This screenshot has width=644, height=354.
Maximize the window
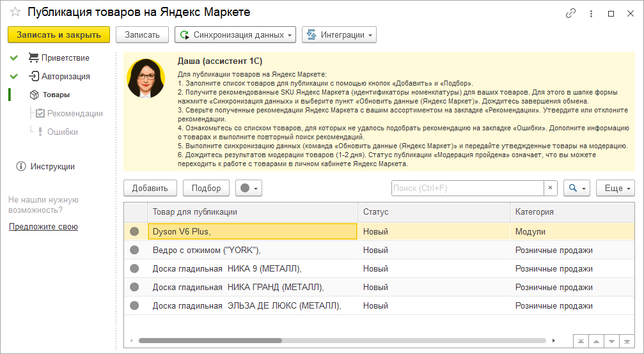pyautogui.click(x=611, y=13)
